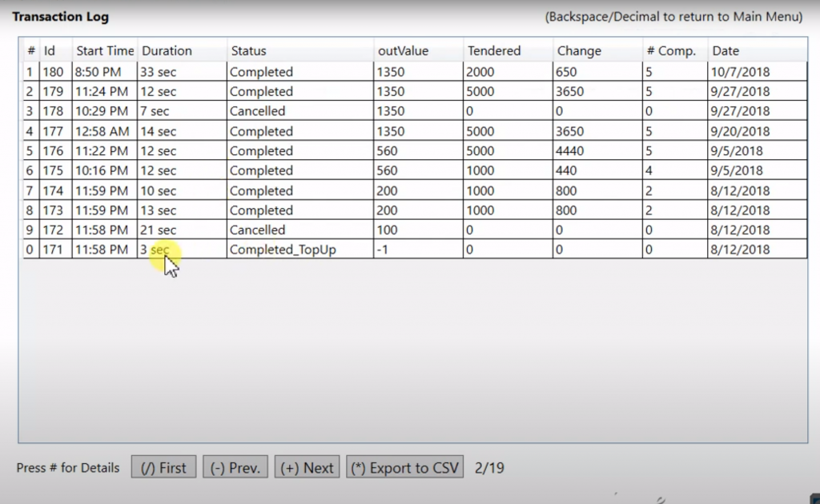The width and height of the screenshot is (820, 504).
Task: Click the Date column header
Action: (726, 50)
